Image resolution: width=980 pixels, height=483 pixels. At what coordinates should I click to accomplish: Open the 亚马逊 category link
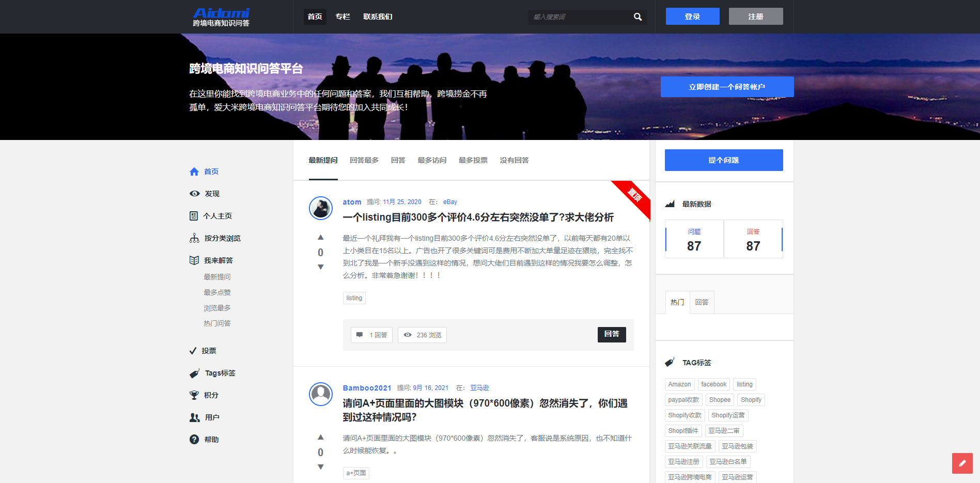(x=479, y=388)
